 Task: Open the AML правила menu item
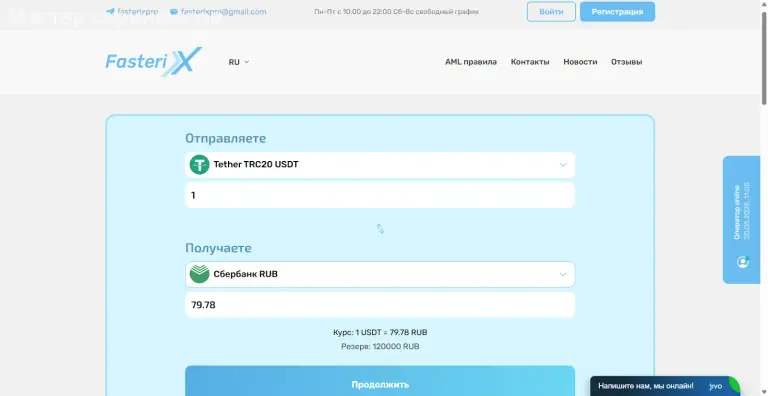(x=471, y=62)
